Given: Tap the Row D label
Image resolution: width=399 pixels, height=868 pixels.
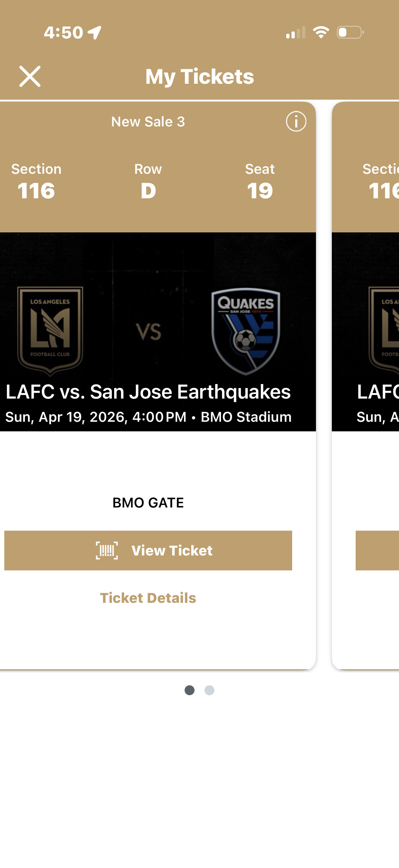Looking at the screenshot, I should [148, 182].
